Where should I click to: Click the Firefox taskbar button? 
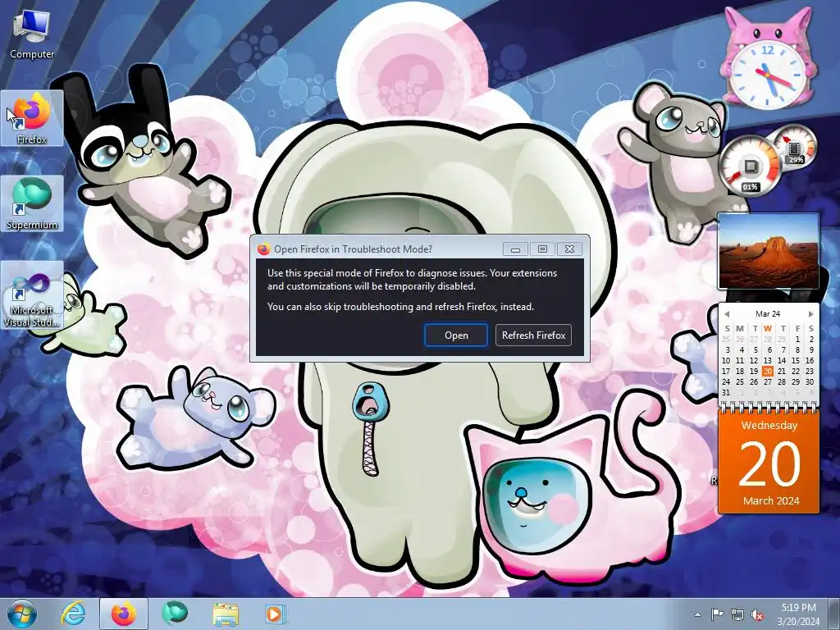124,614
